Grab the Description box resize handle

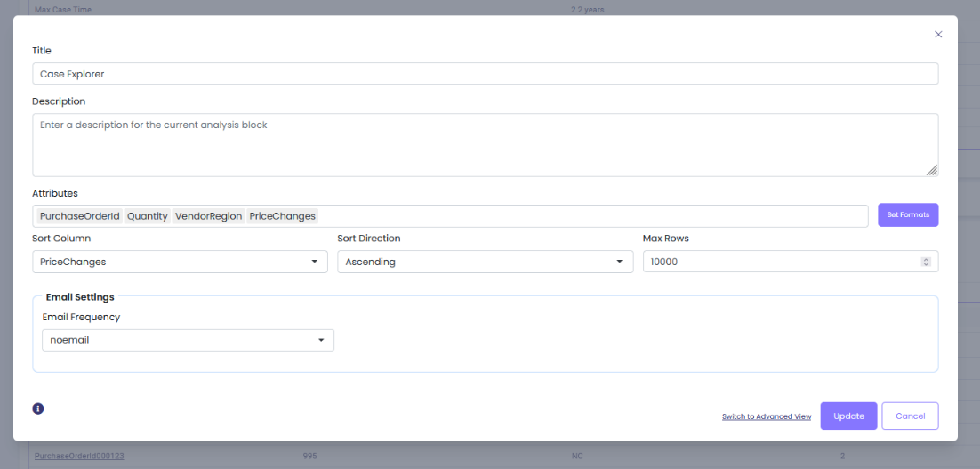[932, 170]
